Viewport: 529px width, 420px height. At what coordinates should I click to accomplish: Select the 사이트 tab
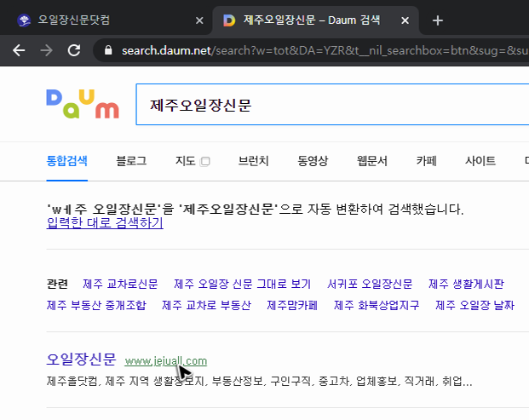tap(480, 161)
